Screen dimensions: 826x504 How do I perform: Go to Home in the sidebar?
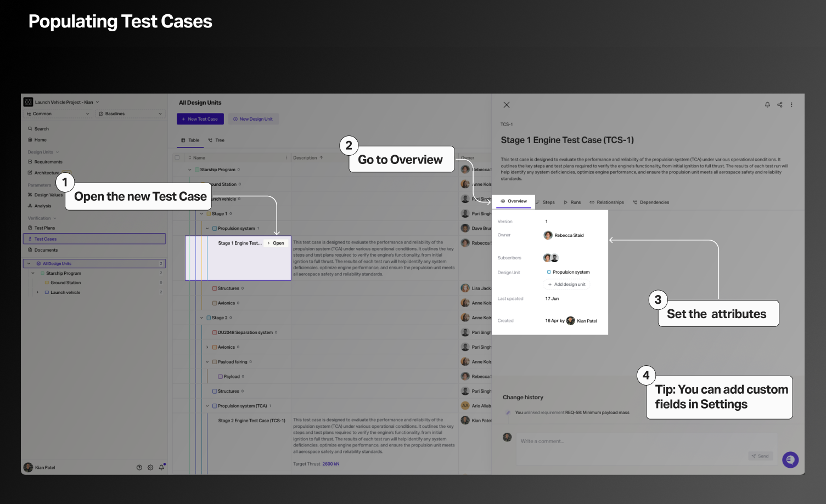tap(40, 140)
